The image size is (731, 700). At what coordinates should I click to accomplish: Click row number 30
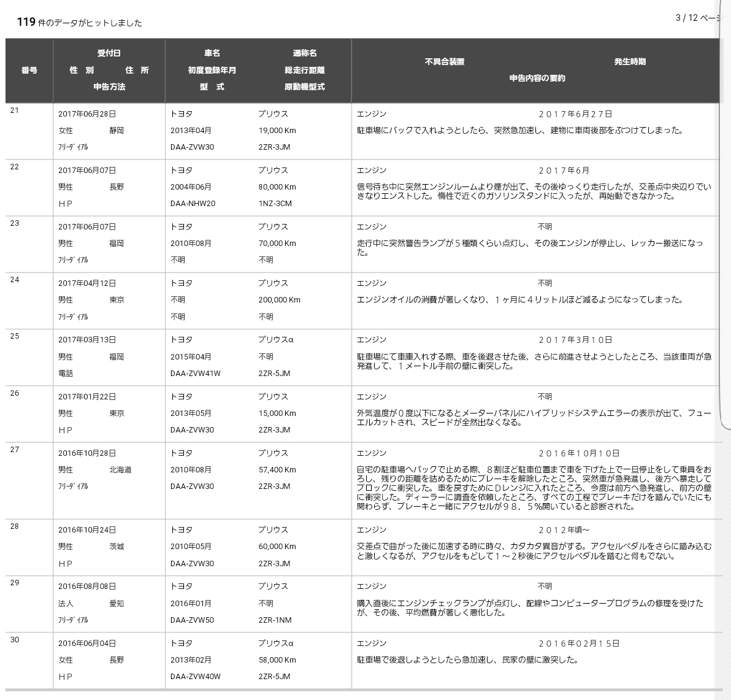[x=15, y=640]
